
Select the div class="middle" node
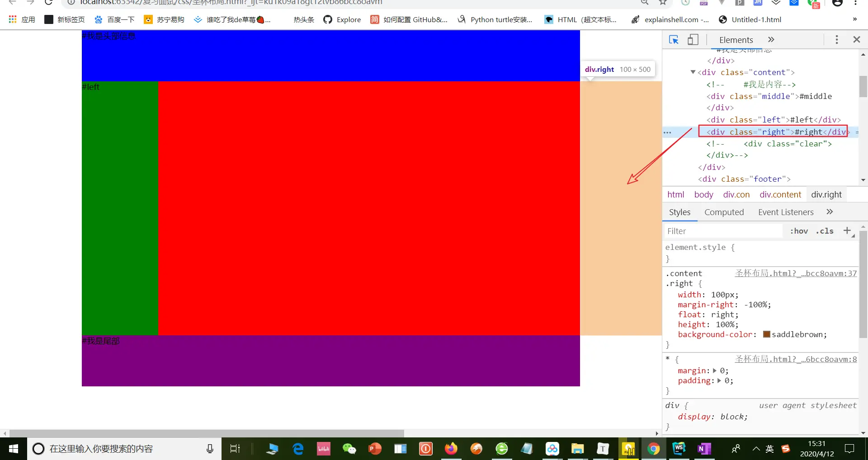pos(769,96)
